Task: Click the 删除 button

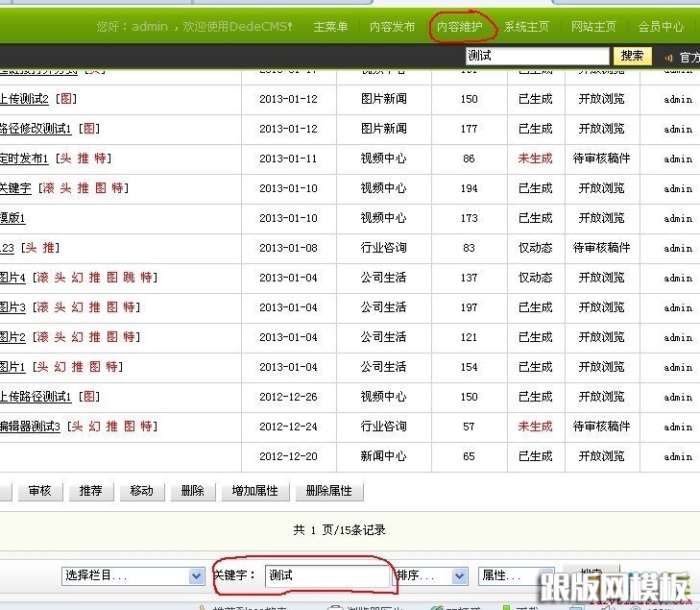Action: [x=192, y=491]
